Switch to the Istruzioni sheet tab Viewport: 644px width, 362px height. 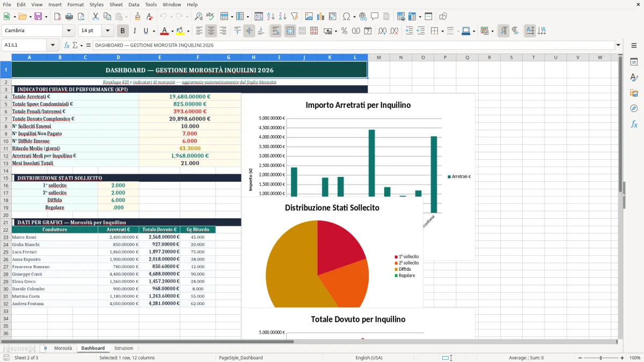tap(124, 348)
